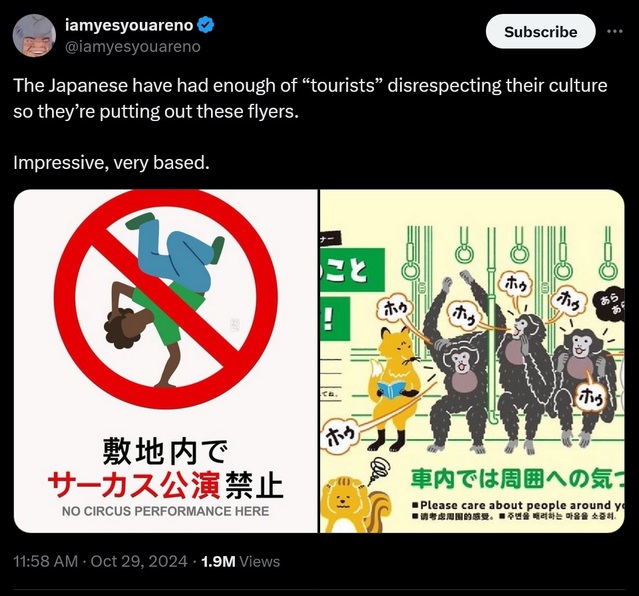Click the green Japanese heading on the poster

coord(517,479)
